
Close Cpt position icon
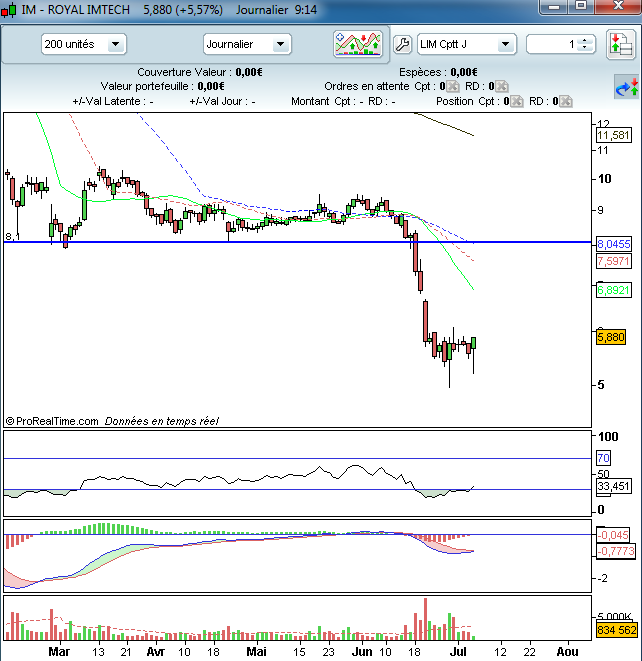tap(517, 102)
